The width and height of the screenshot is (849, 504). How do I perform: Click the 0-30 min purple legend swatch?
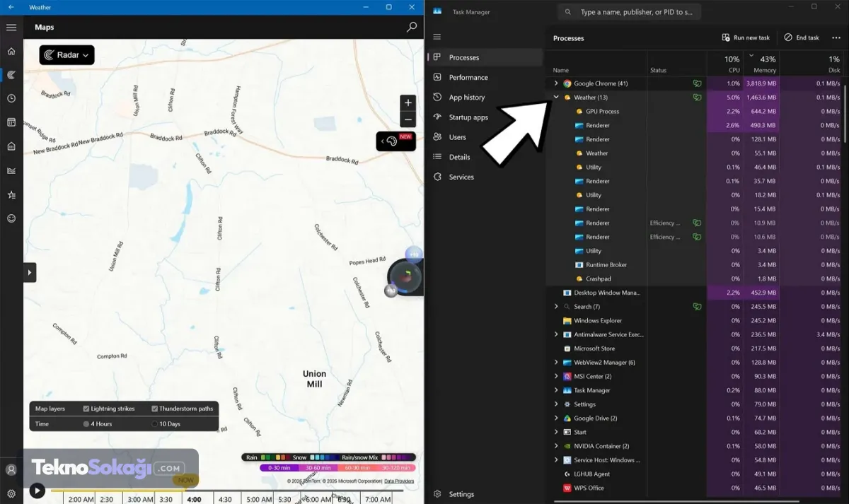[279, 468]
